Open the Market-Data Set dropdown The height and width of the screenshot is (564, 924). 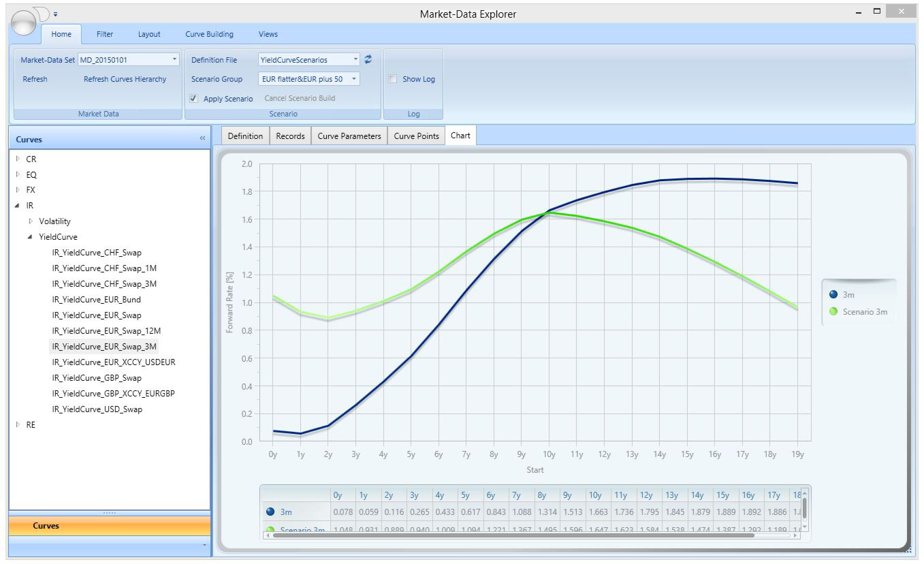point(175,59)
